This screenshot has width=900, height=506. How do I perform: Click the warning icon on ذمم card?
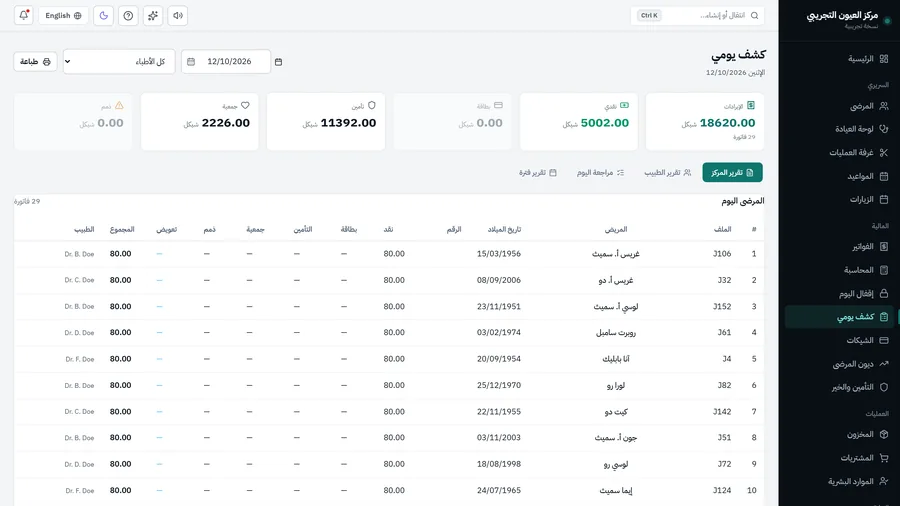click(119, 106)
